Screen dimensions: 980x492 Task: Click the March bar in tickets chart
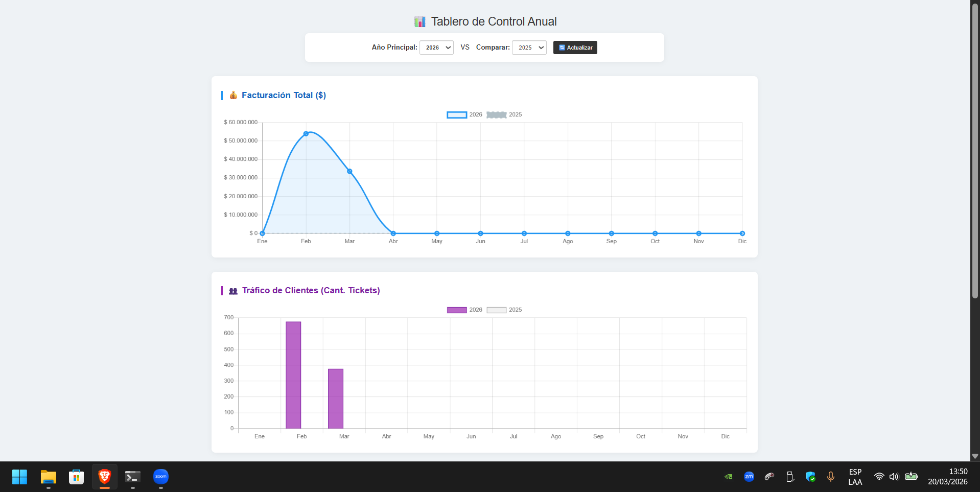[336, 399]
